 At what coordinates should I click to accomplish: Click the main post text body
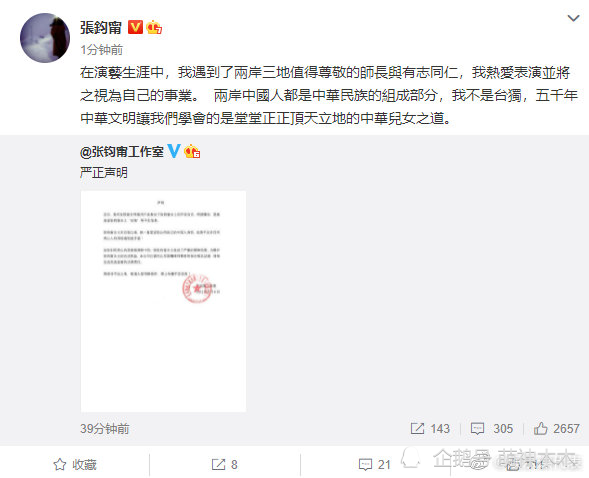click(x=329, y=95)
